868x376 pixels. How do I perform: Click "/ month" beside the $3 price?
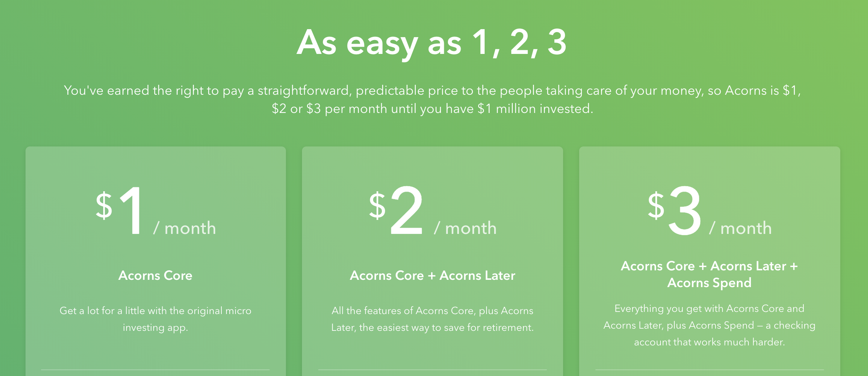coord(741,228)
